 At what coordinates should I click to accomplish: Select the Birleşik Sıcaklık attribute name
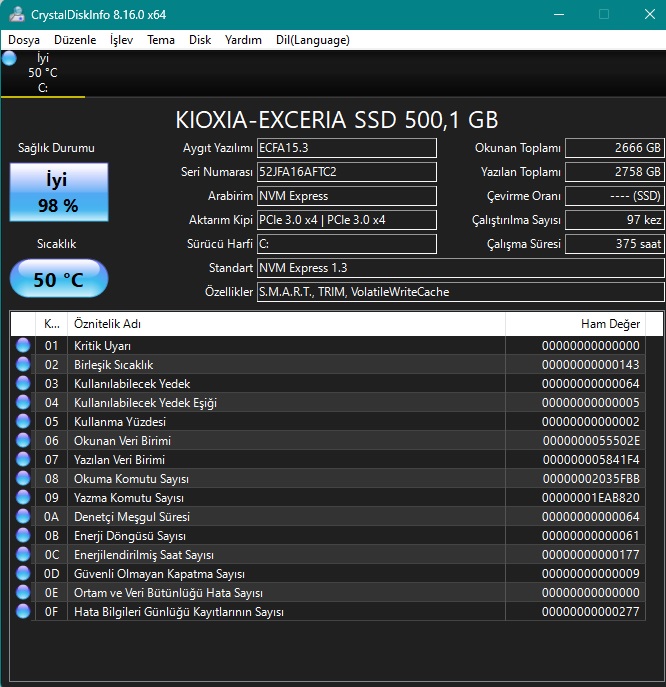point(113,365)
